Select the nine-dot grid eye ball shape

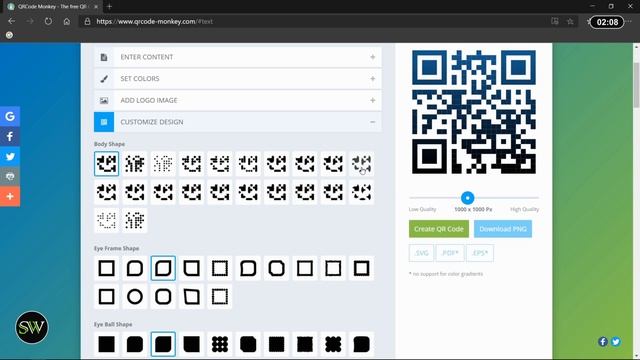[x=220, y=344]
